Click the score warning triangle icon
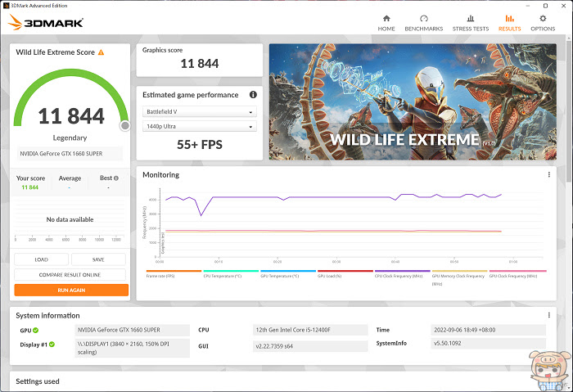Viewport: 573px width, 392px height. (102, 52)
